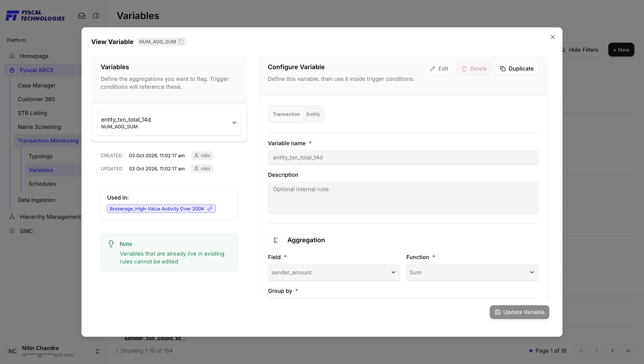
Task: Click the Description text area
Action: pyautogui.click(x=403, y=198)
